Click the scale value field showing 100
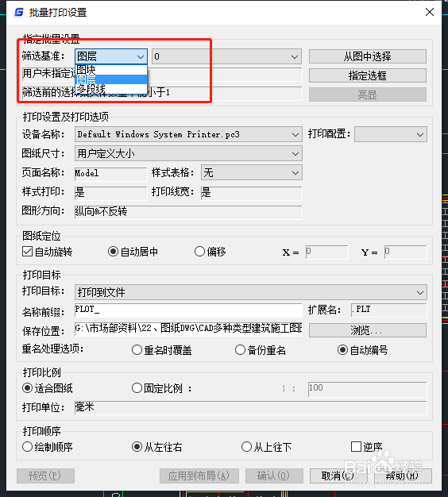Screen dimensions: 448x497 (x=368, y=389)
